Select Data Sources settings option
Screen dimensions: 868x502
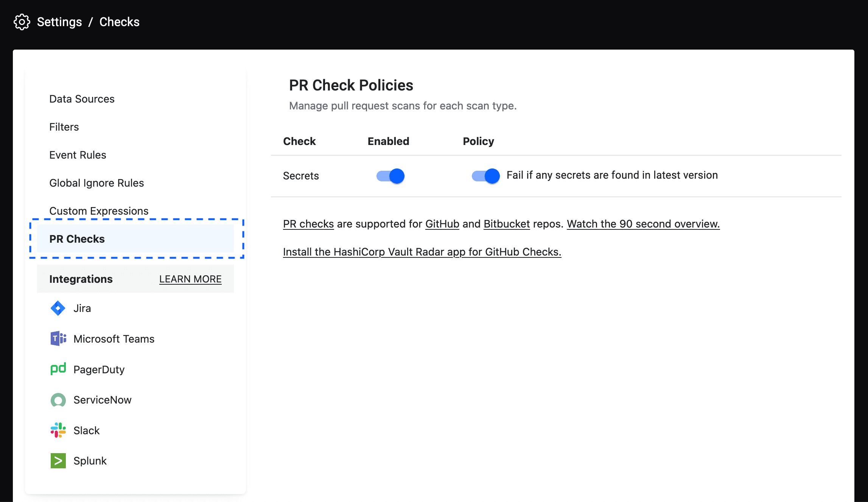82,99
